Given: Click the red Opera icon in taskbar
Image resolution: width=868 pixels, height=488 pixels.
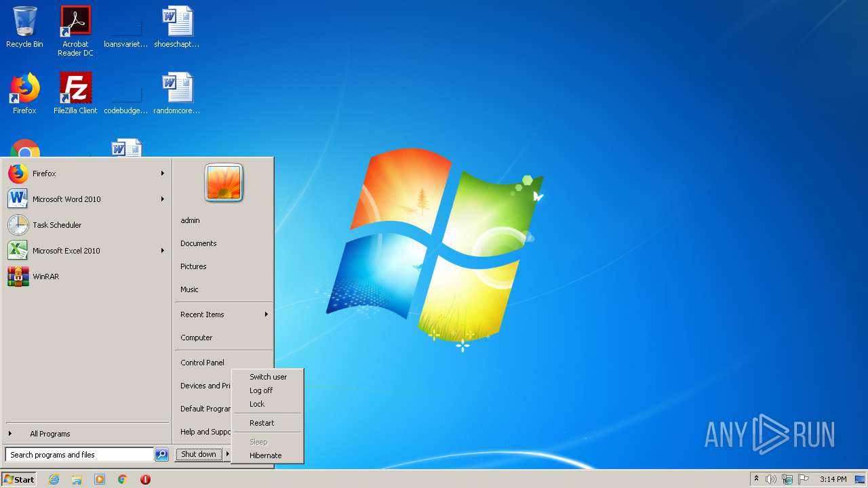Looking at the screenshot, I should tap(145, 479).
